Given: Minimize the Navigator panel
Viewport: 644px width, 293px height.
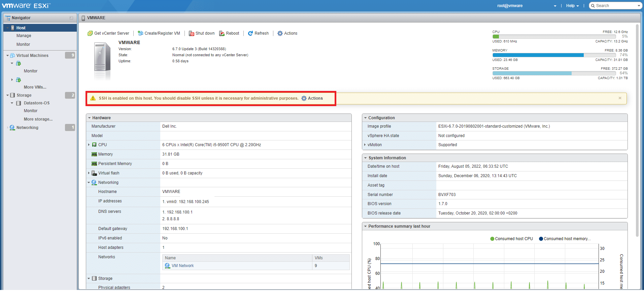Looking at the screenshot, I should [71, 18].
